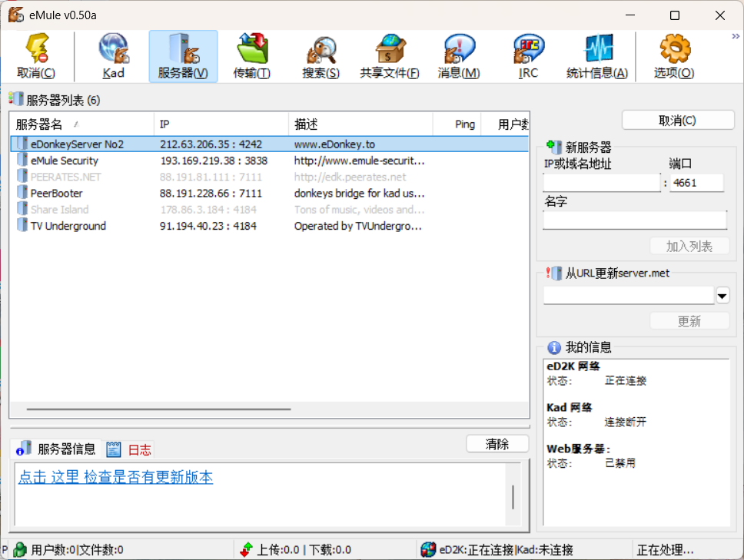Sort by the 描述 column header
This screenshot has height=560, width=744.
(360, 124)
